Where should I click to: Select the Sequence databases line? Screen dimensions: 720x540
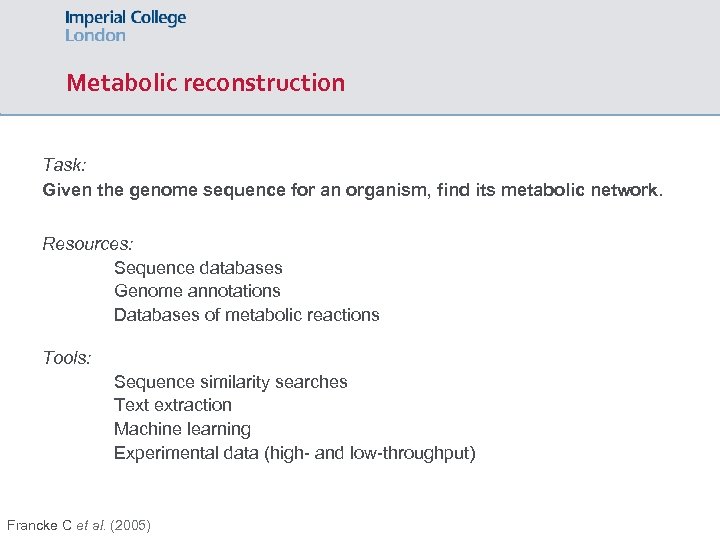tap(198, 268)
